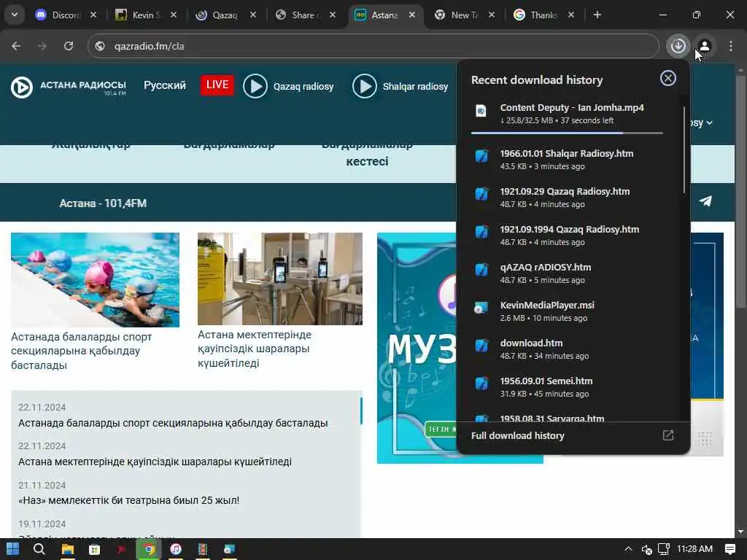Viewport: 747px width, 560px height.
Task: Open Full download history link
Action: click(x=518, y=436)
